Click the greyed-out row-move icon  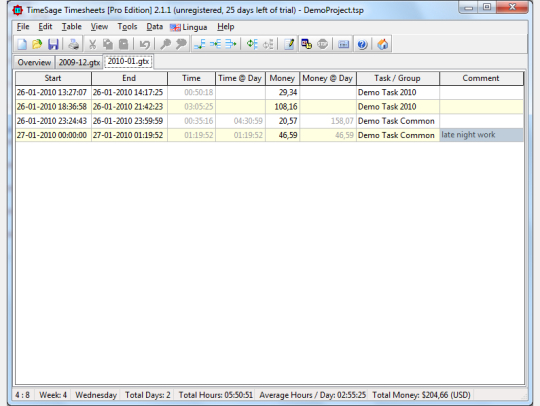(x=268, y=44)
